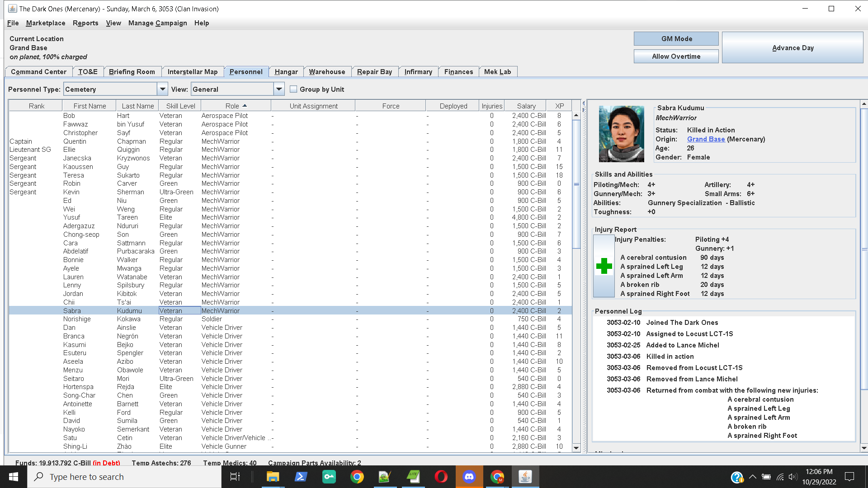This screenshot has height=488, width=868.
Task: Launch Google Chrome from the taskbar
Action: (x=357, y=476)
